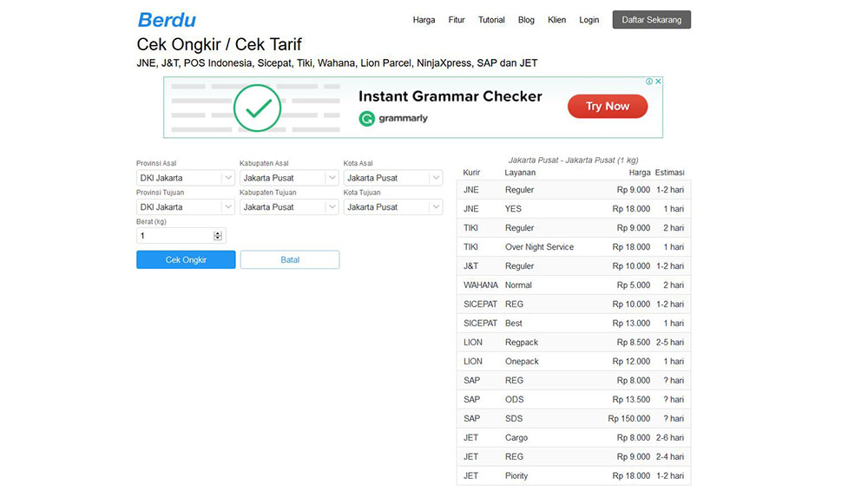868x491 pixels.
Task: Select the Kota Tujuan dropdown
Action: coord(392,207)
